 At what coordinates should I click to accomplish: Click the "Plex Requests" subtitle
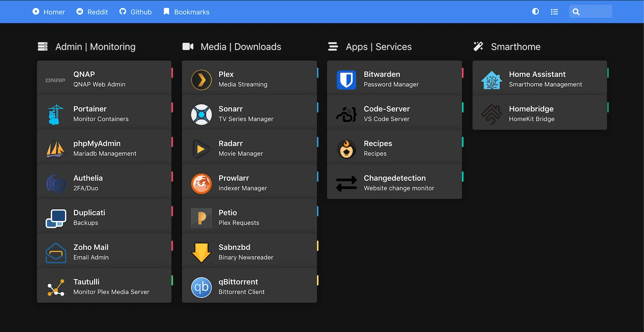(x=239, y=223)
